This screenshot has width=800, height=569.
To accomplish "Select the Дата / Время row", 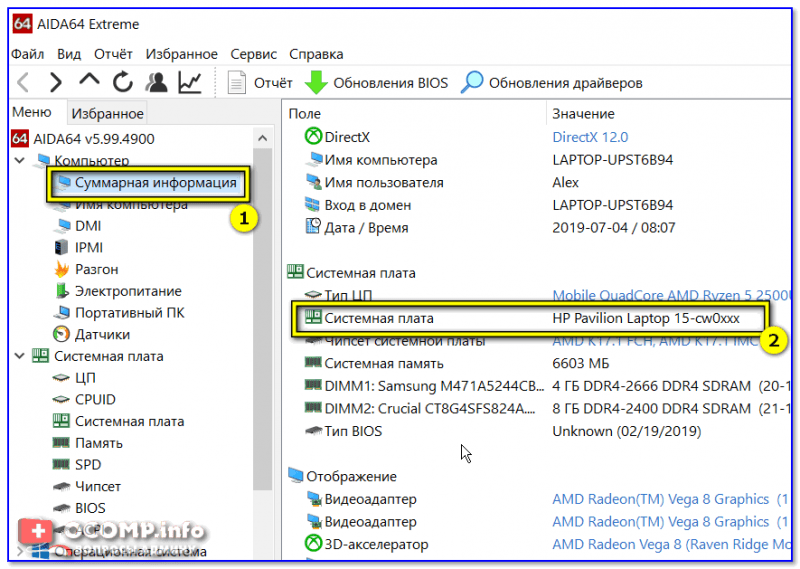I will 539,228.
